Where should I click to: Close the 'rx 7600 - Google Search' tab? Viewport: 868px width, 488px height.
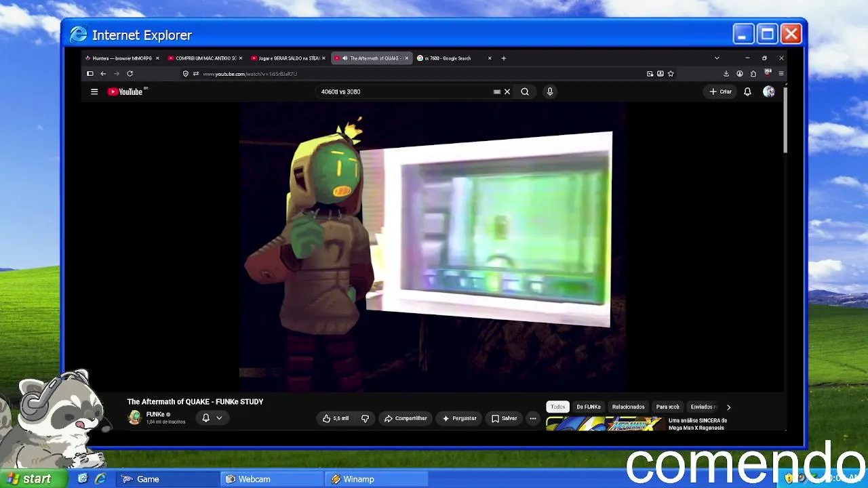[x=490, y=58]
